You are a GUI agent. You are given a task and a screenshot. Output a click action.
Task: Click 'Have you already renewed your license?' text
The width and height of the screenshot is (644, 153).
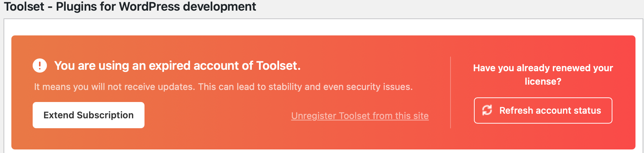tap(543, 75)
